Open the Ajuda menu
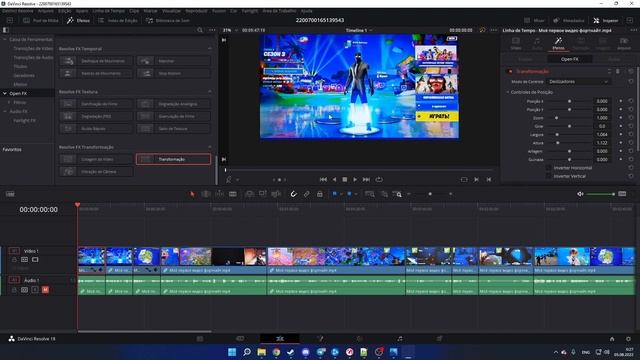Viewport: 640px width, 360px height. click(307, 11)
